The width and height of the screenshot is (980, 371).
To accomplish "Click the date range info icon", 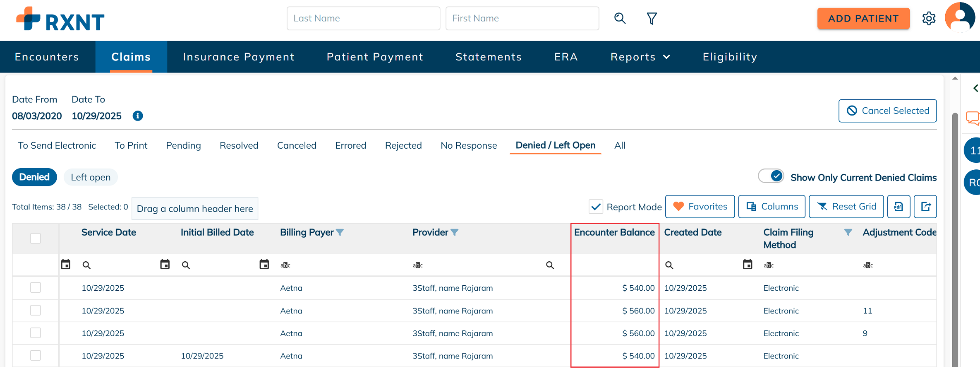I will tap(138, 116).
